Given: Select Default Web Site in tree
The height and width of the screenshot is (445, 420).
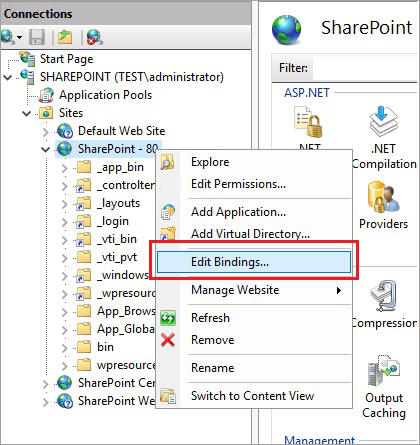Looking at the screenshot, I should [x=121, y=131].
